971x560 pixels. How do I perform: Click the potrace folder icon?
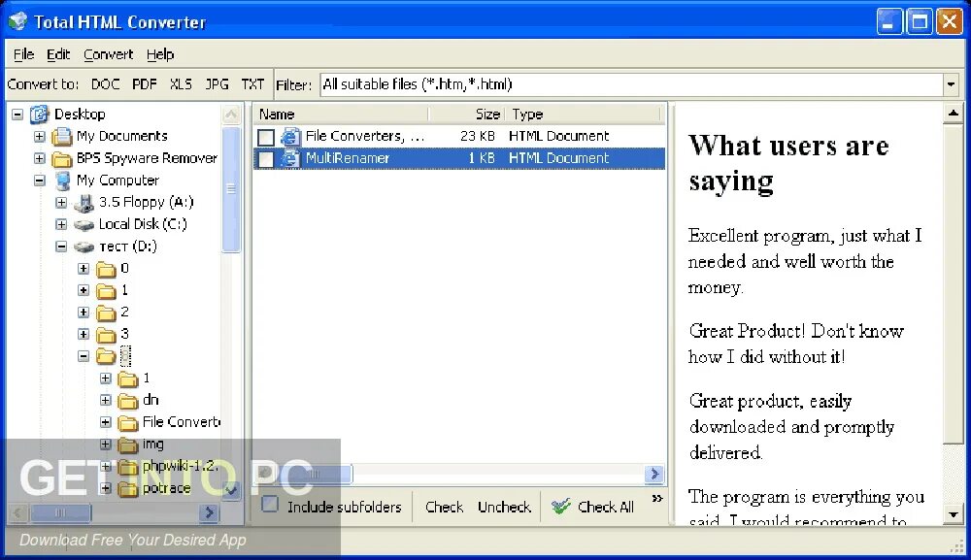128,488
